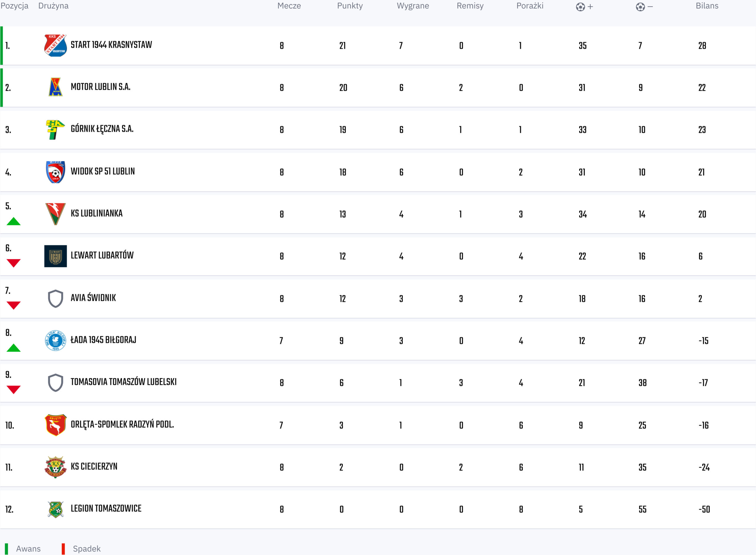Click the Bilans column header

click(707, 6)
